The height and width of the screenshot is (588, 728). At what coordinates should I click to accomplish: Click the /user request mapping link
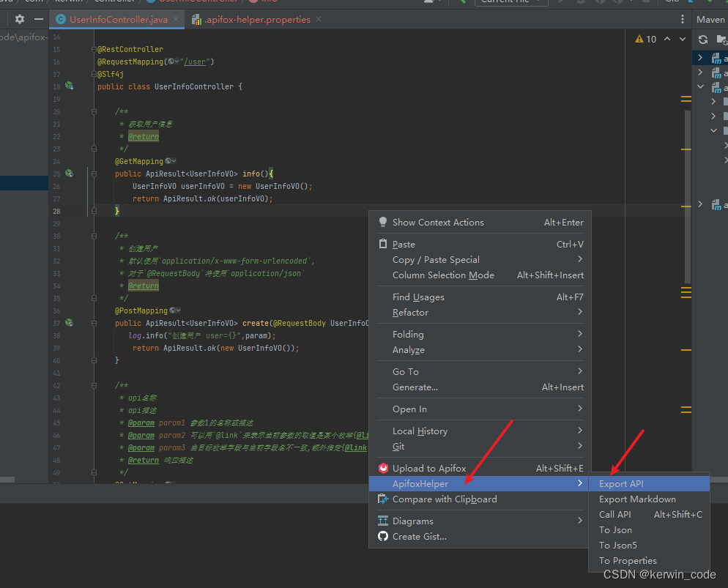pyautogui.click(x=195, y=62)
